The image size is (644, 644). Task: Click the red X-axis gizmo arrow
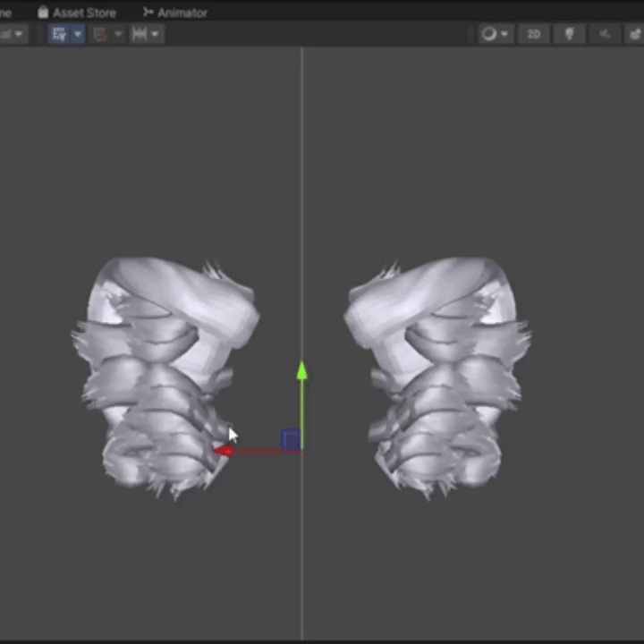[224, 451]
